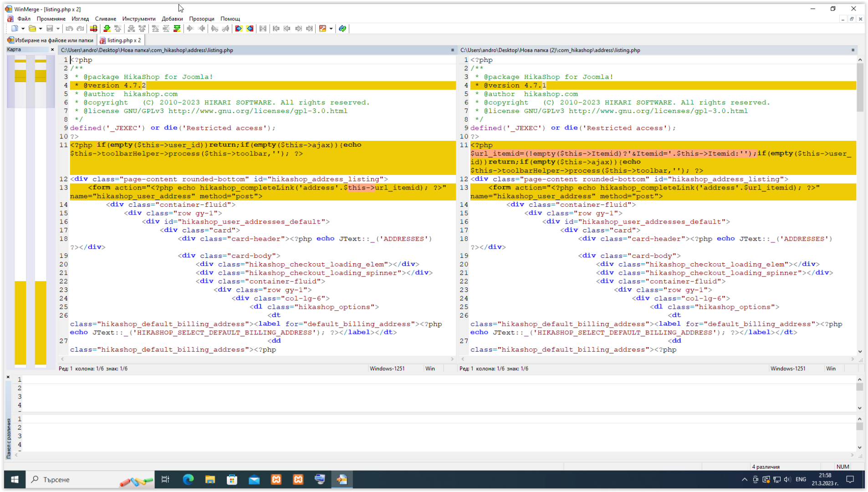Screen dimensions: 868x492
Task: Expand the New document dropdown arrow
Action: pos(23,29)
